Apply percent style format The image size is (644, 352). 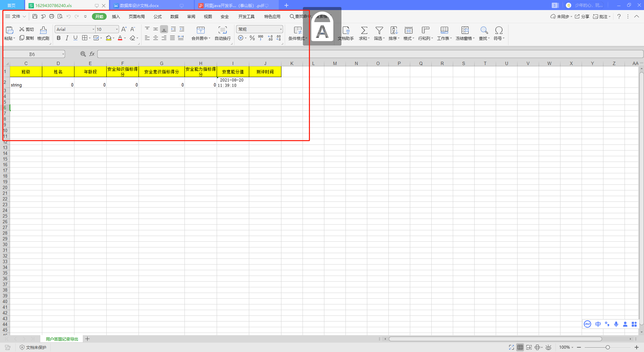point(252,38)
